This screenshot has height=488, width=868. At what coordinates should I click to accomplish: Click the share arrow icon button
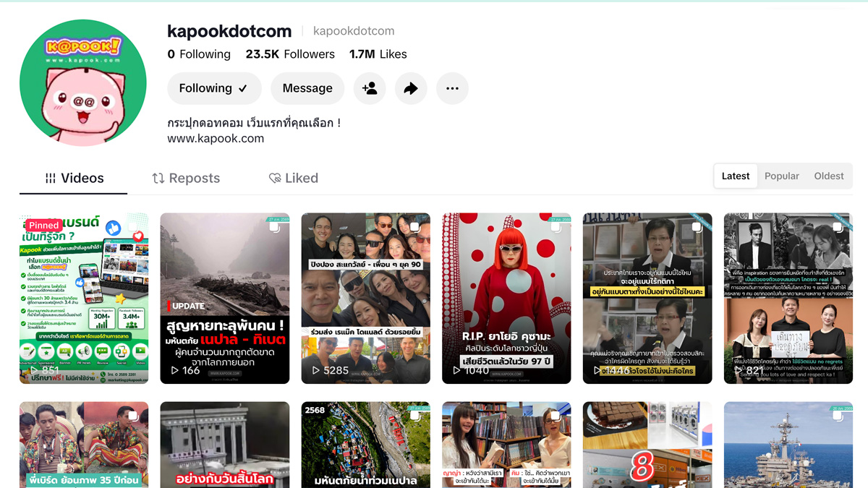click(x=411, y=88)
